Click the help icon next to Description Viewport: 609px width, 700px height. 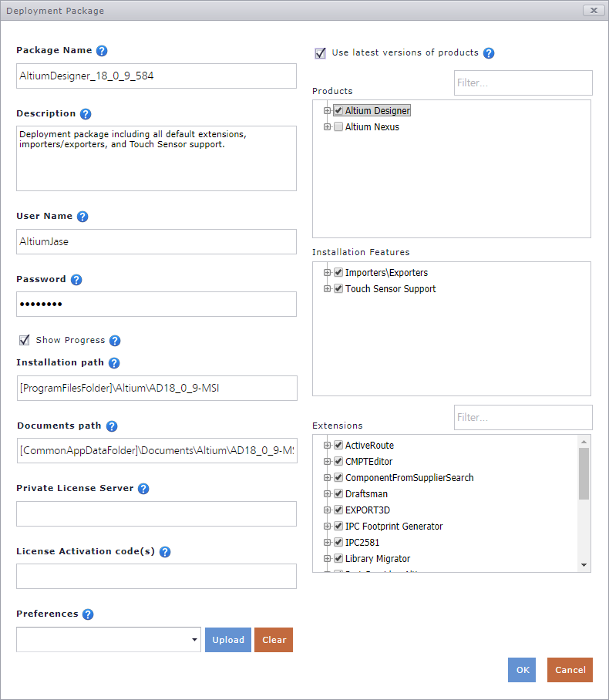(86, 114)
